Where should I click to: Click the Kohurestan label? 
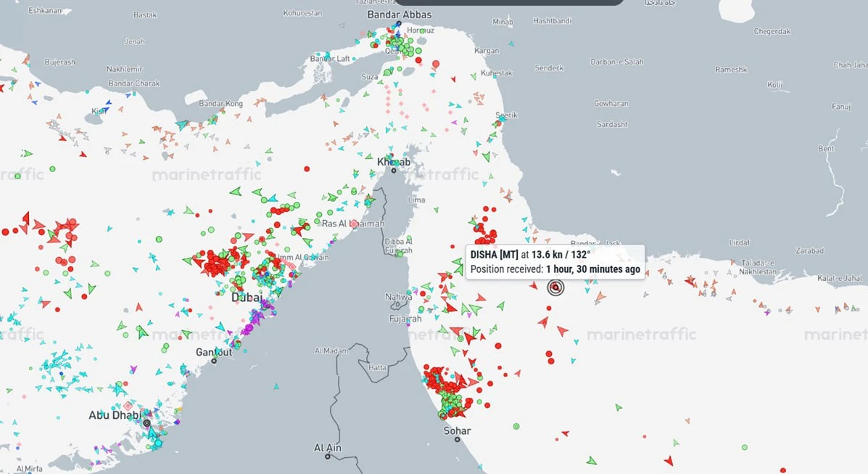pyautogui.click(x=302, y=13)
